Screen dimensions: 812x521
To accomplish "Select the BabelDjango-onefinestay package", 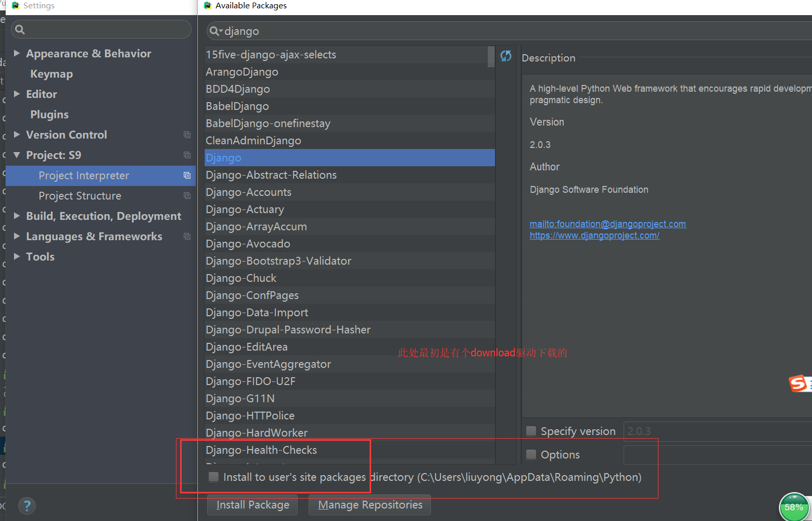I will click(x=350, y=123).
